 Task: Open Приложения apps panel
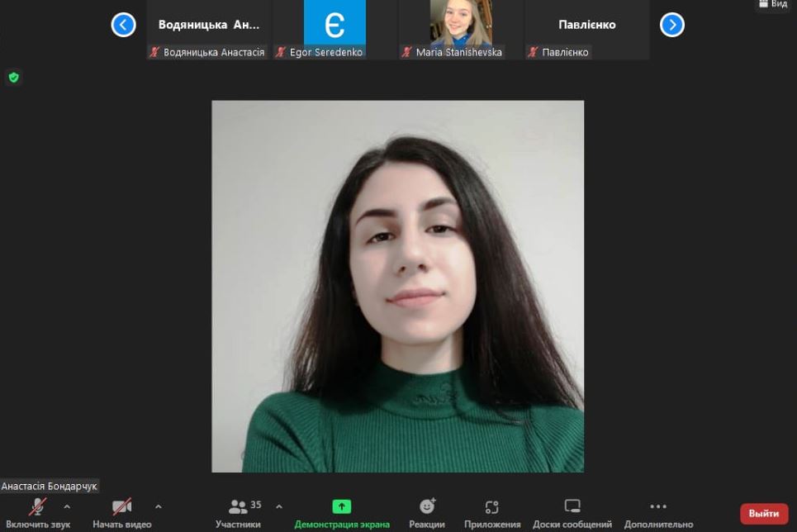[492, 513]
